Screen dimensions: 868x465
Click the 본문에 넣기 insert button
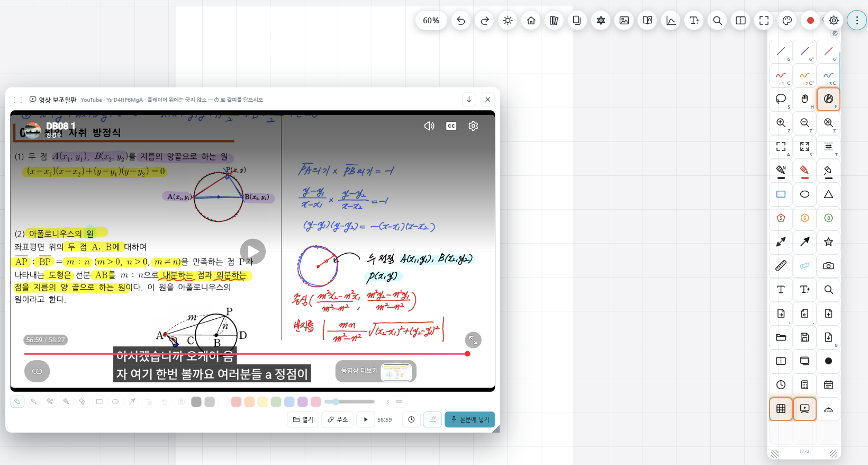click(470, 419)
